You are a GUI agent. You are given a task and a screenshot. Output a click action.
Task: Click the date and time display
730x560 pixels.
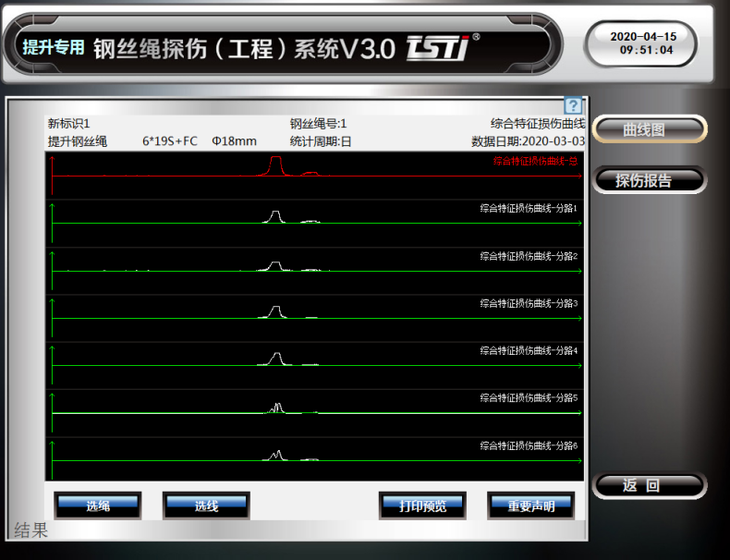(x=642, y=43)
